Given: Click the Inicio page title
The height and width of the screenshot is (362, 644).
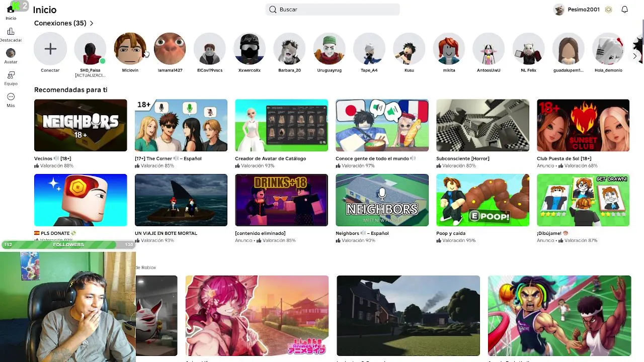Looking at the screenshot, I should pos(45,10).
